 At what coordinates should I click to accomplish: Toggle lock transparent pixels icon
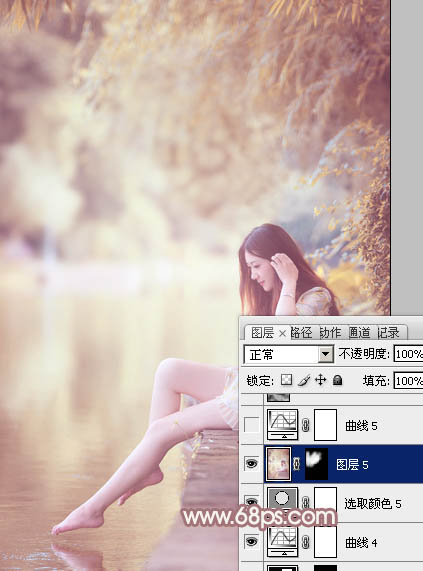tap(286, 380)
